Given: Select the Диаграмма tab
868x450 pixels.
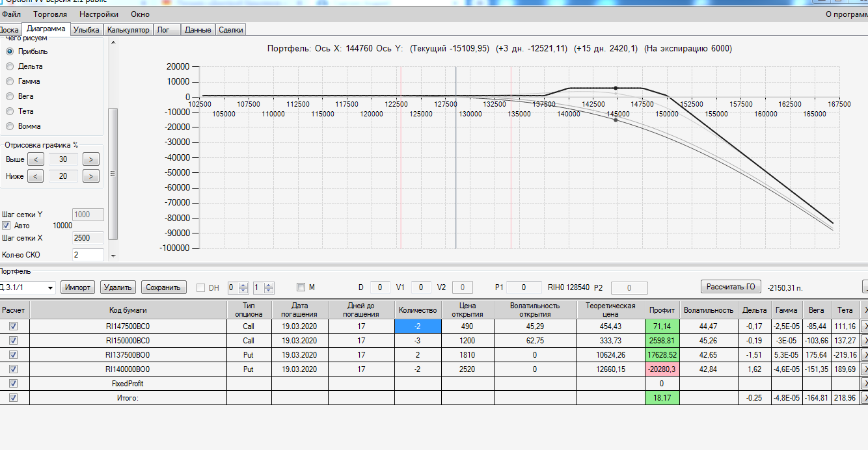Looking at the screenshot, I should [46, 29].
